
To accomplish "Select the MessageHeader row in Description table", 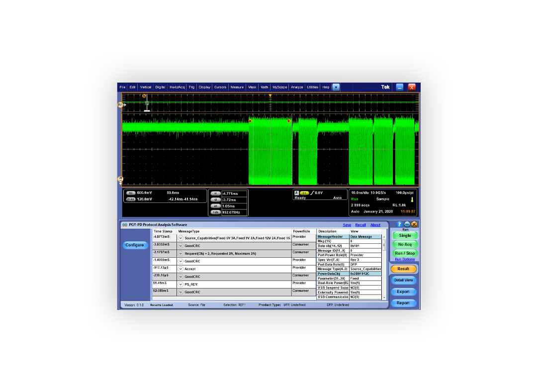I will coord(349,237).
